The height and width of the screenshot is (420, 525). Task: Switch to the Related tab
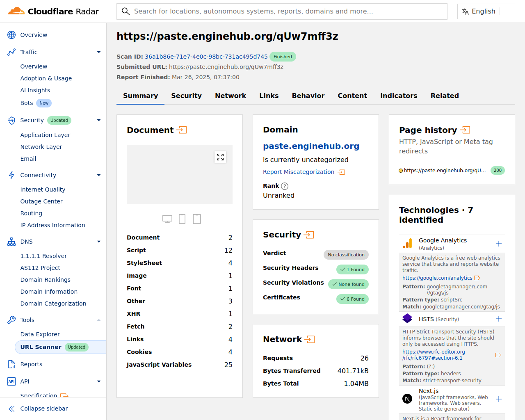pyautogui.click(x=445, y=96)
